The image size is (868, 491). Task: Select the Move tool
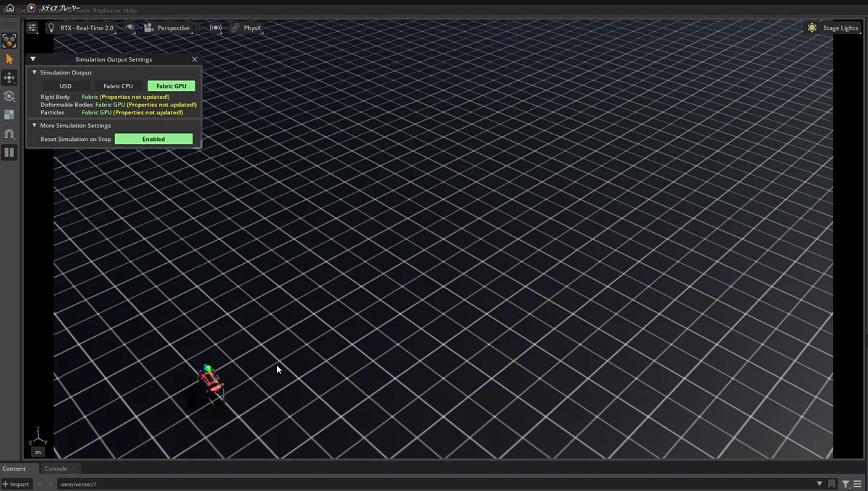[9, 77]
